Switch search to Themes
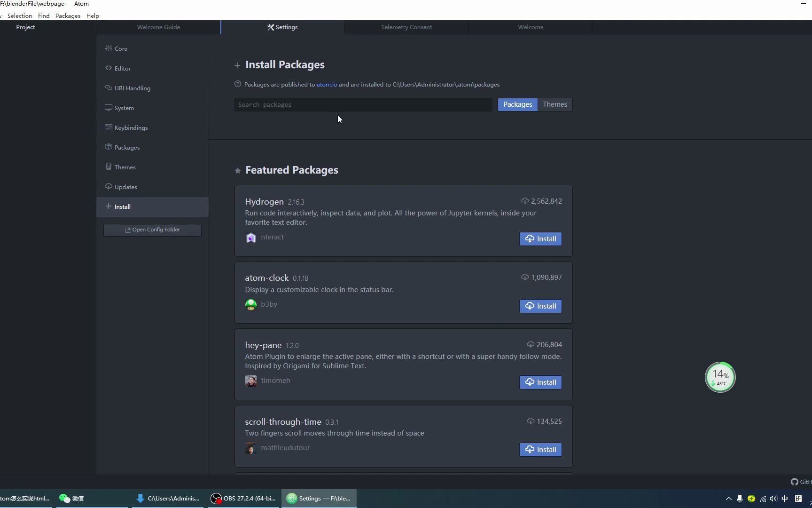This screenshot has width=812, height=508. (555, 104)
